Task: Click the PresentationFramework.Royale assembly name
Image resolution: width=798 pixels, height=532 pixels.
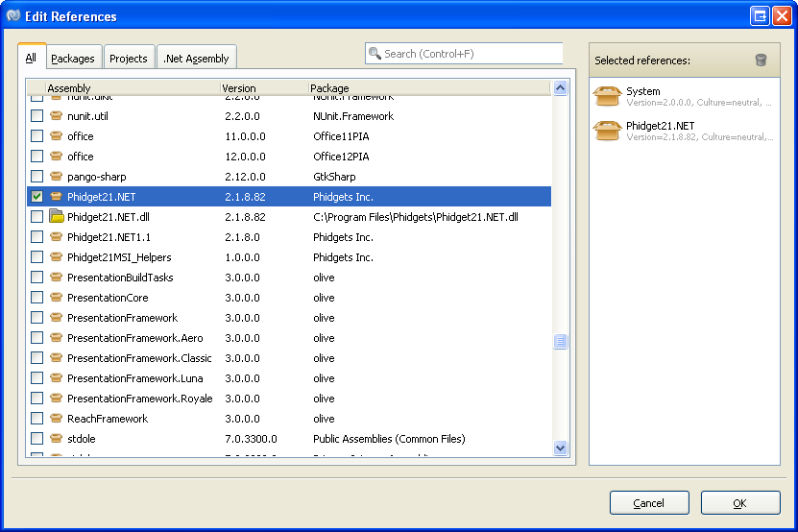Action: pyautogui.click(x=140, y=399)
